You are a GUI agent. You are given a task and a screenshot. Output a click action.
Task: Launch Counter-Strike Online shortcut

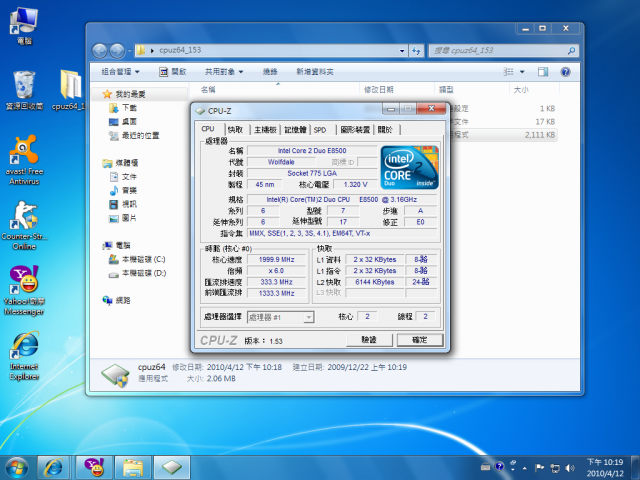[x=24, y=225]
